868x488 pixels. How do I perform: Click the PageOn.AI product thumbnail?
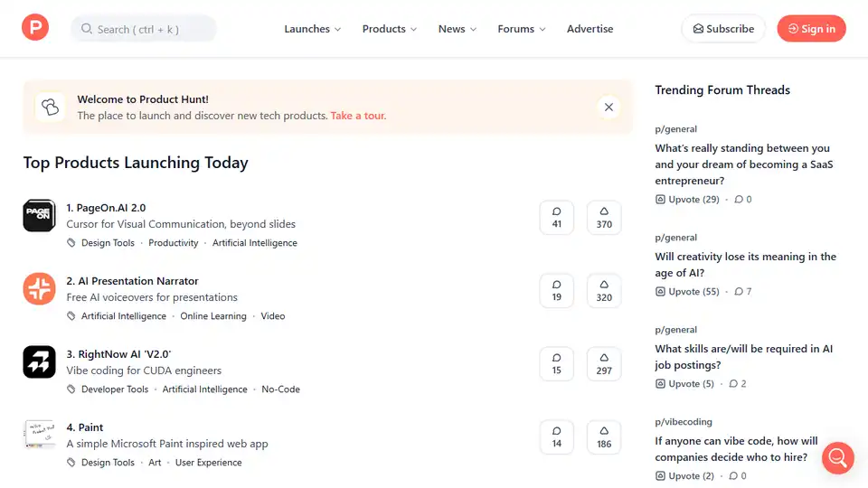tap(39, 215)
